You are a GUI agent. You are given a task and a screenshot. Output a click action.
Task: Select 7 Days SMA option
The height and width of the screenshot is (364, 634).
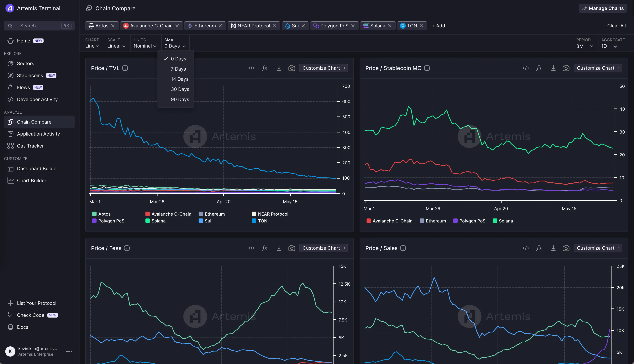pos(176,69)
